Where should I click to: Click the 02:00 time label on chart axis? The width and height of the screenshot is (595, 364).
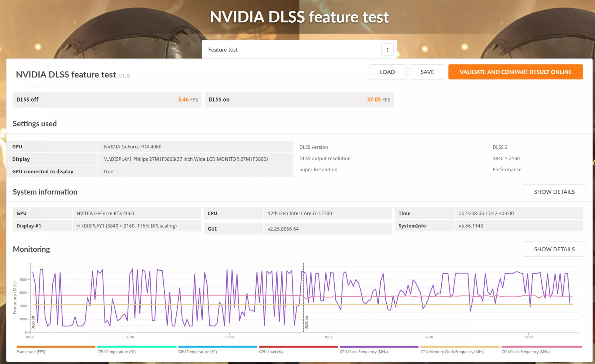329,337
